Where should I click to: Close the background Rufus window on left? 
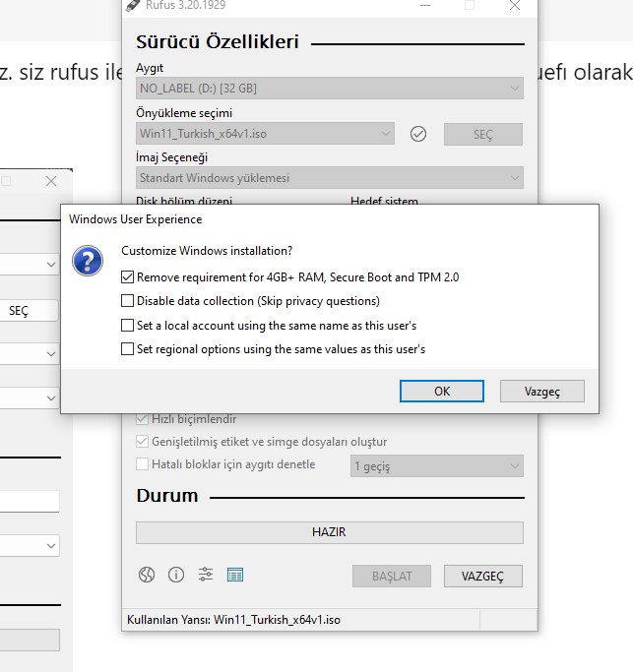51,181
